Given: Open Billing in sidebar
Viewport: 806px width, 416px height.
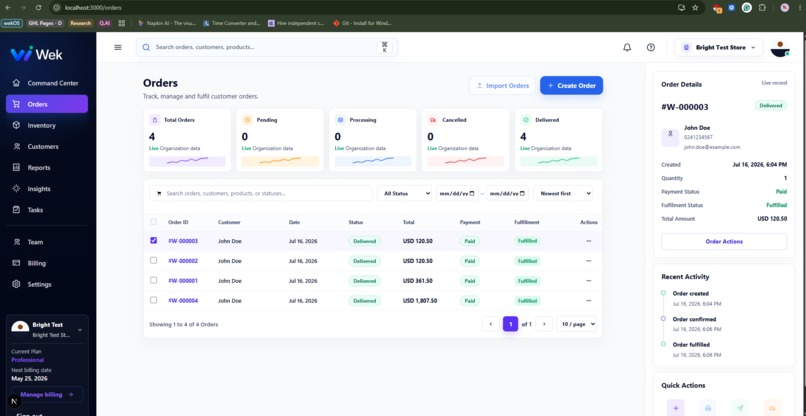Looking at the screenshot, I should (47, 263).
